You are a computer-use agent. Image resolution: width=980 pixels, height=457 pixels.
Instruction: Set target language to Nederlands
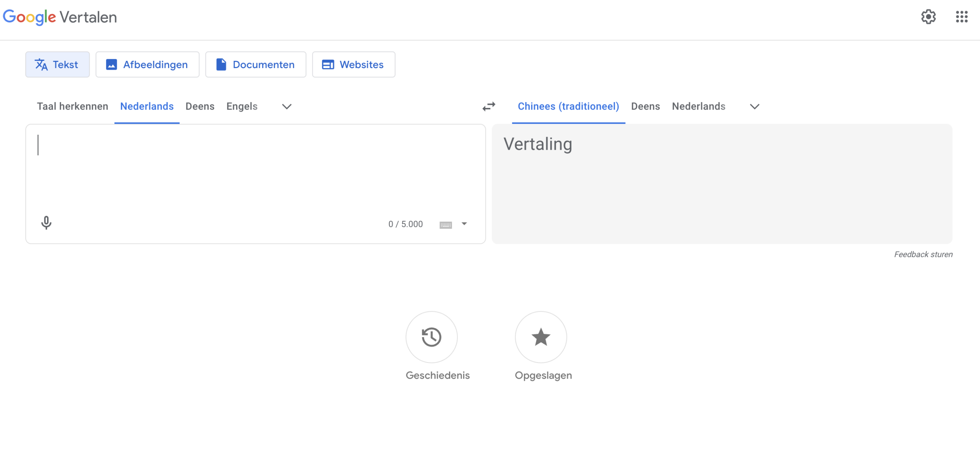[698, 106]
